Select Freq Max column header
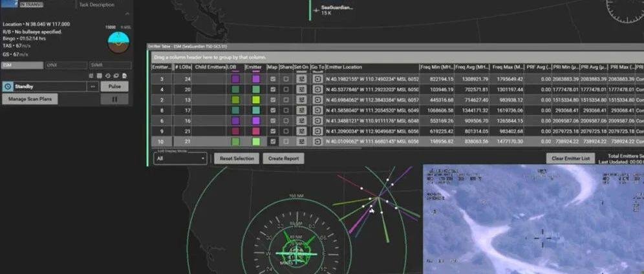644x274 pixels. click(x=508, y=67)
